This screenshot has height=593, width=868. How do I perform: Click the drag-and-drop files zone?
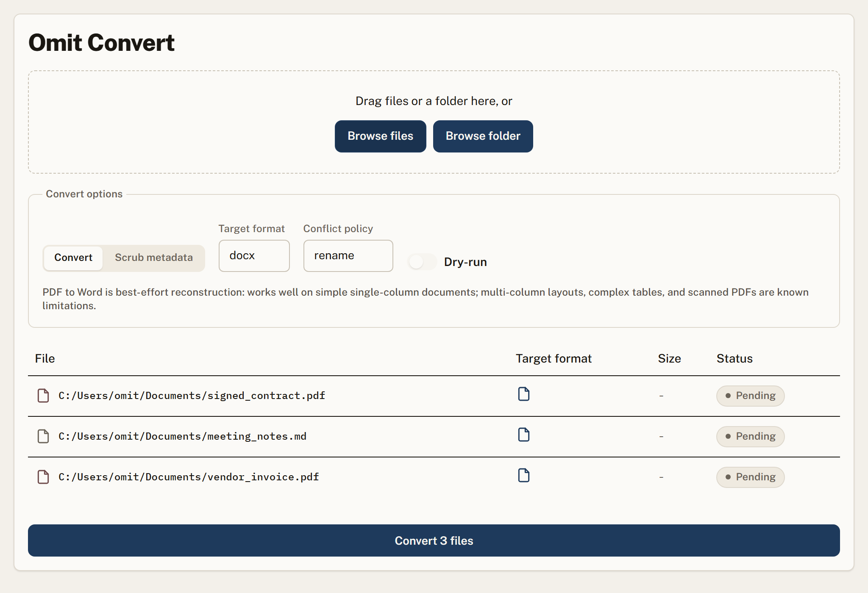click(x=434, y=122)
